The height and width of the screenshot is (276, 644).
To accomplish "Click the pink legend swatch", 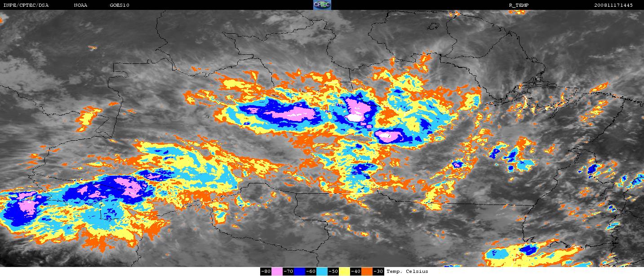I will (x=277, y=272).
